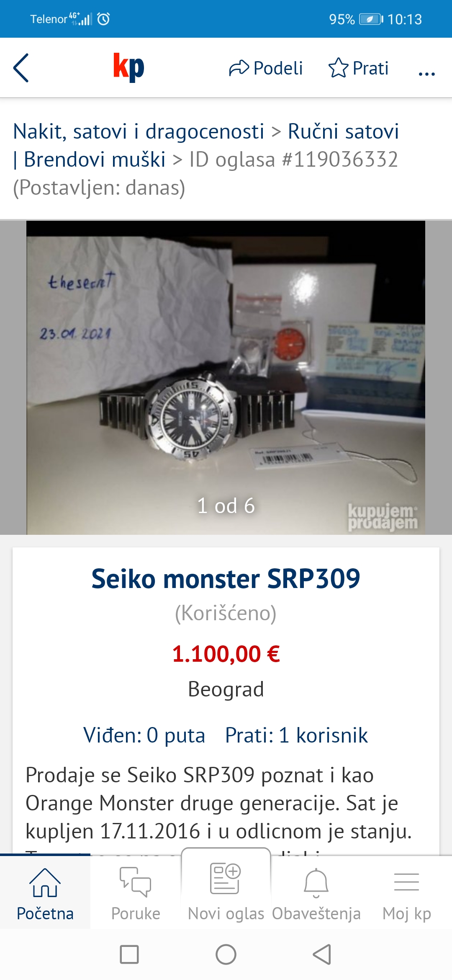Viewport: 452px width, 980px height.
Task: Share the ad with Podeli
Action: [266, 68]
